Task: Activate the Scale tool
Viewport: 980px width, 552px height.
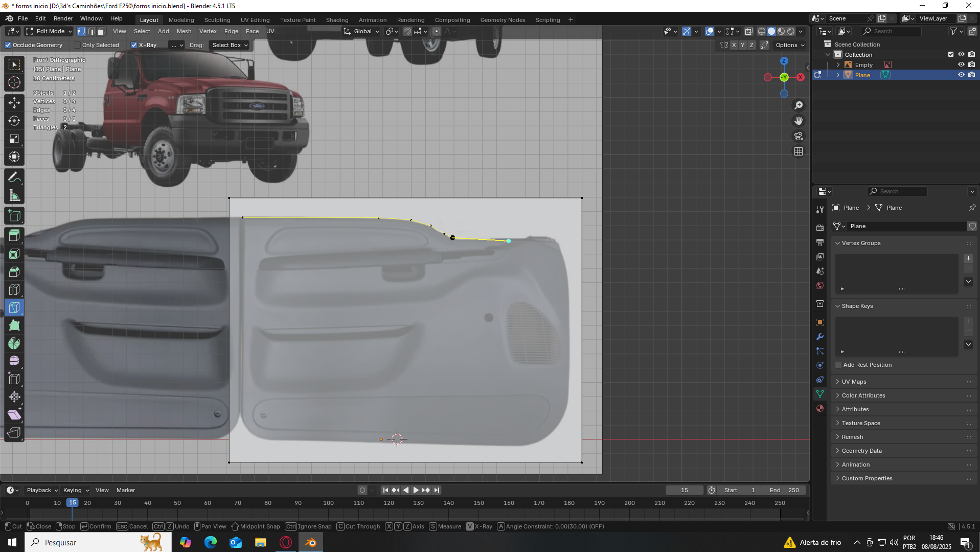Action: 14,139
